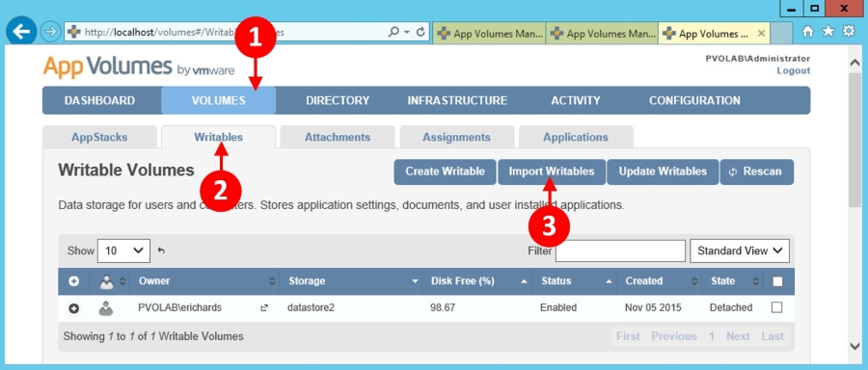This screenshot has height=370, width=868.
Task: Click the PVOLAB\erichards owner cell
Action: click(180, 307)
